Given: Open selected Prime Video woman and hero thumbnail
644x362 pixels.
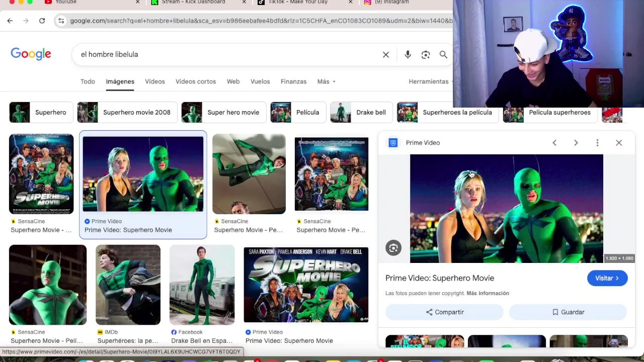Looking at the screenshot, I should pyautogui.click(x=143, y=174).
